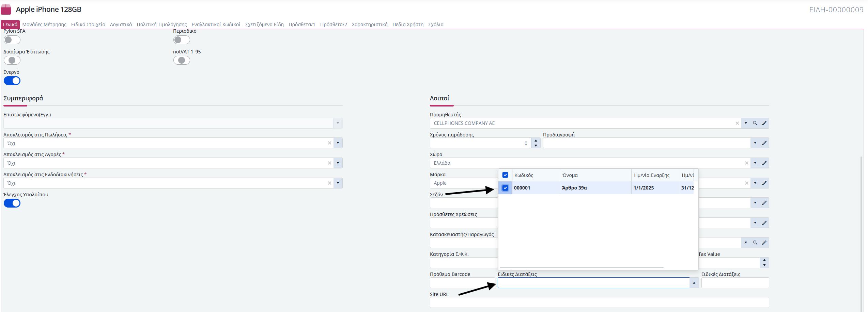Expand Πρόσθετες Χρεώσεις dropdown arrow
This screenshot has height=312, width=868.
(x=755, y=223)
